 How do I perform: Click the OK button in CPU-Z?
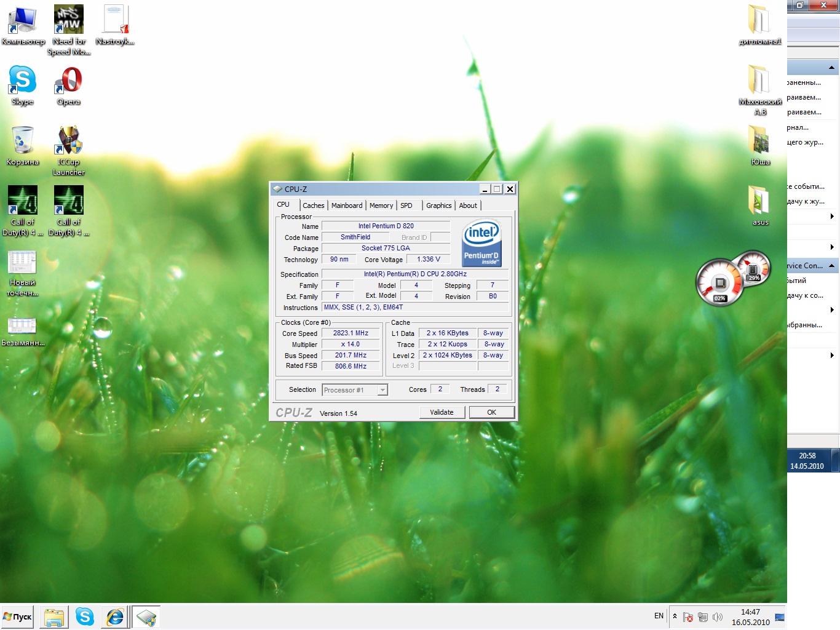coord(491,412)
